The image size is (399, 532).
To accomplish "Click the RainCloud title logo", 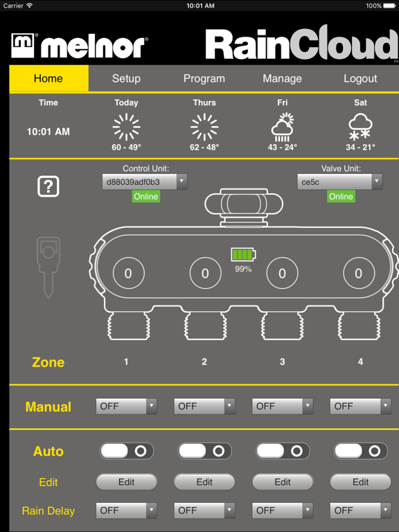I will tap(301, 44).
